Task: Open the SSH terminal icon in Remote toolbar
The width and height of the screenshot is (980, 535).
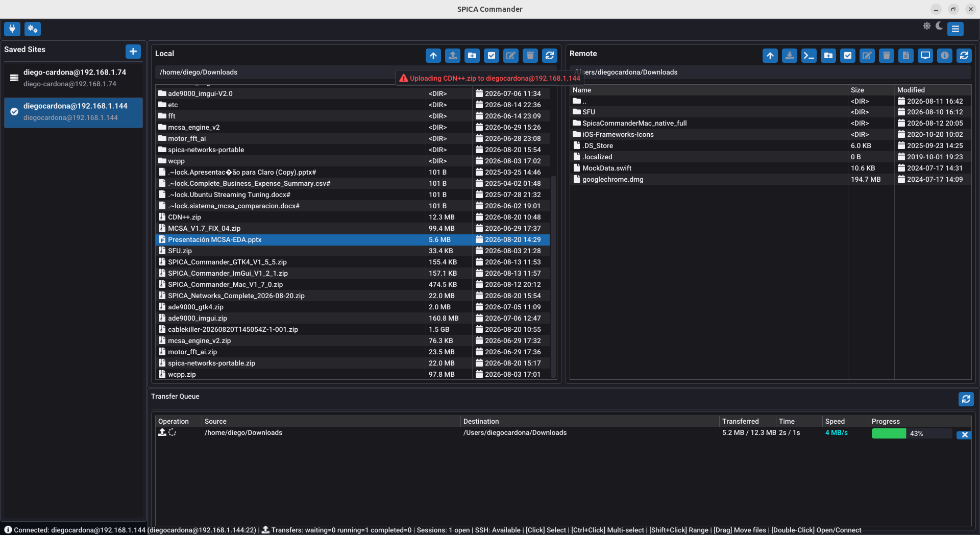Action: (x=809, y=56)
